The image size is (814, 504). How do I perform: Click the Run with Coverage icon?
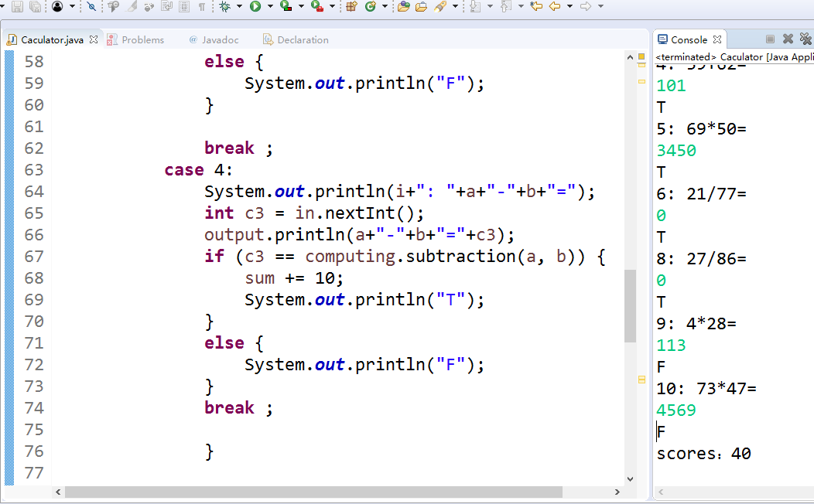(x=286, y=6)
